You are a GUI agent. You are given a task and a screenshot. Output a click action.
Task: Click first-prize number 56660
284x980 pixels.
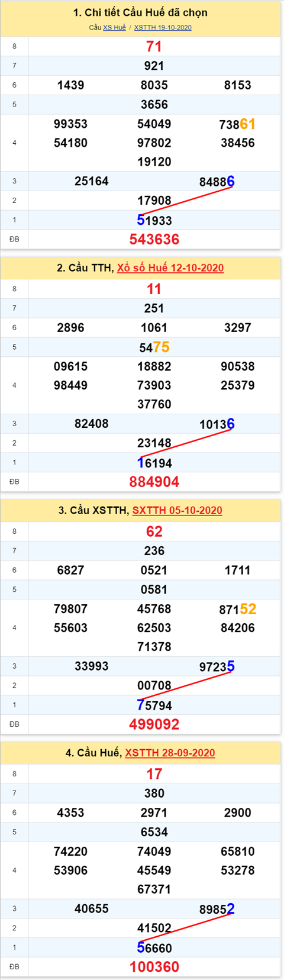(154, 947)
